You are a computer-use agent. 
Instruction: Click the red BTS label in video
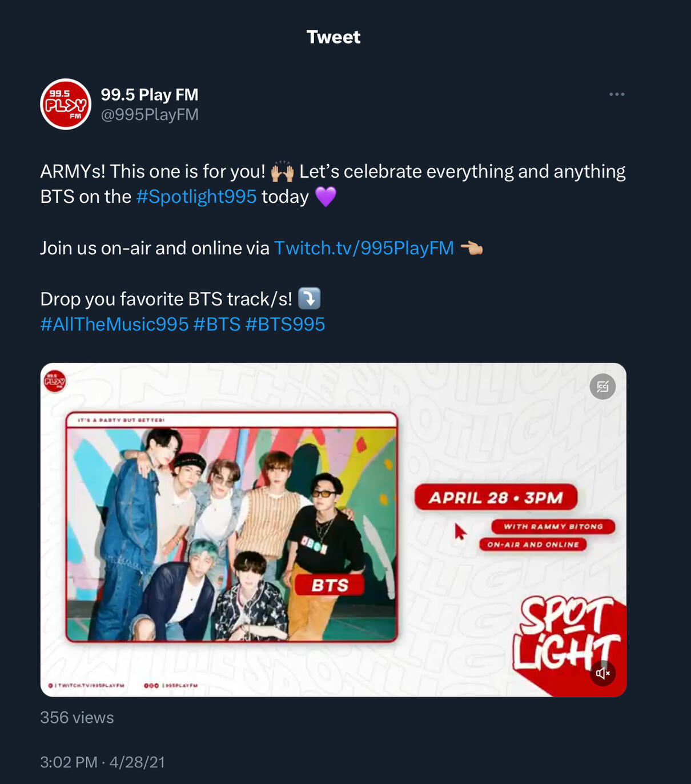coord(330,586)
